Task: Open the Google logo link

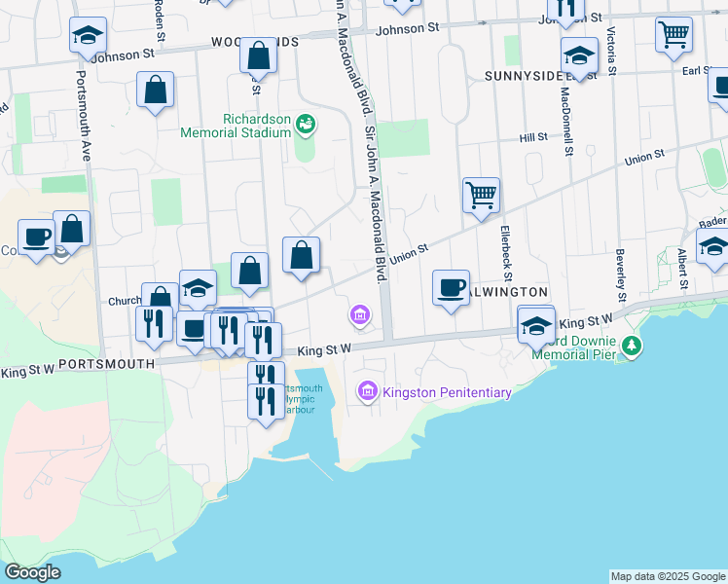Action: (32, 572)
